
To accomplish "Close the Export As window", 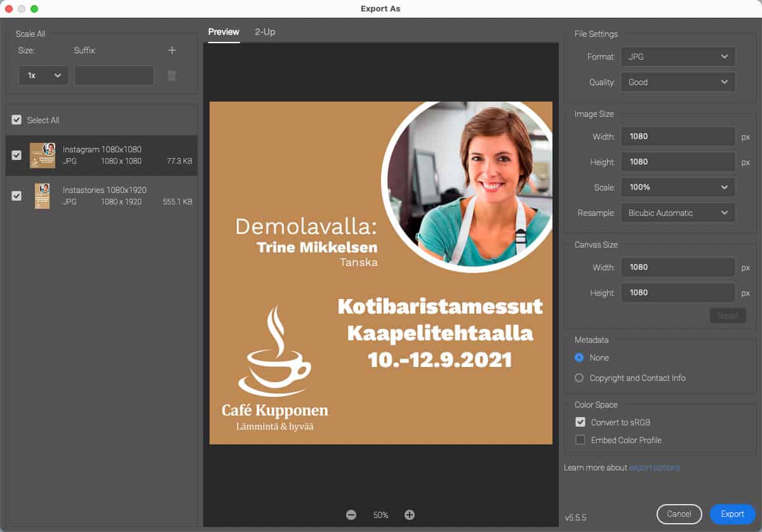I will tap(9, 9).
